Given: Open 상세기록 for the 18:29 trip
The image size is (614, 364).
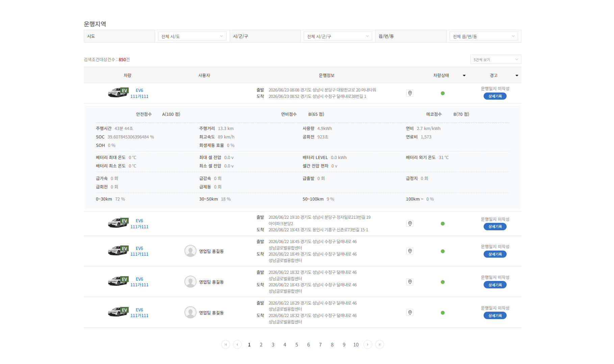Looking at the screenshot, I should [x=495, y=316].
